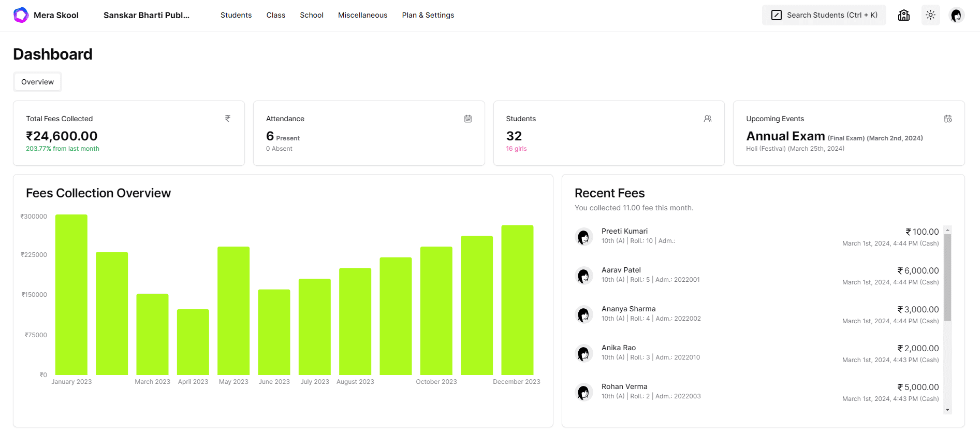Open Plan & Settings menu

[428, 15]
